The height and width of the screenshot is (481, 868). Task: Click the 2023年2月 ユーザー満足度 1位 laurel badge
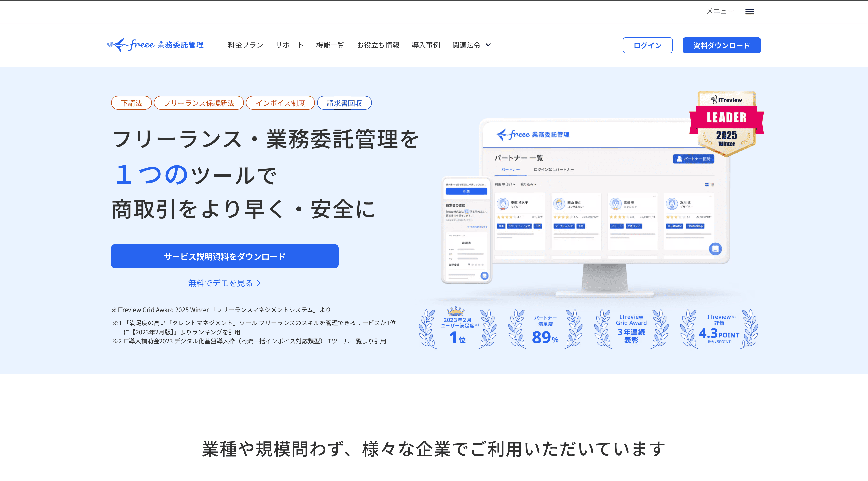pos(457,329)
